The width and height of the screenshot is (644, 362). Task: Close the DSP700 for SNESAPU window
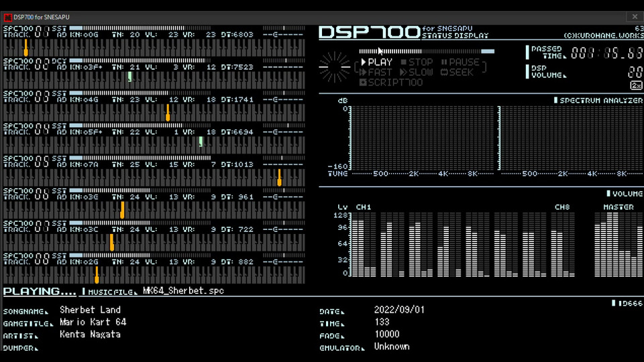tap(635, 17)
